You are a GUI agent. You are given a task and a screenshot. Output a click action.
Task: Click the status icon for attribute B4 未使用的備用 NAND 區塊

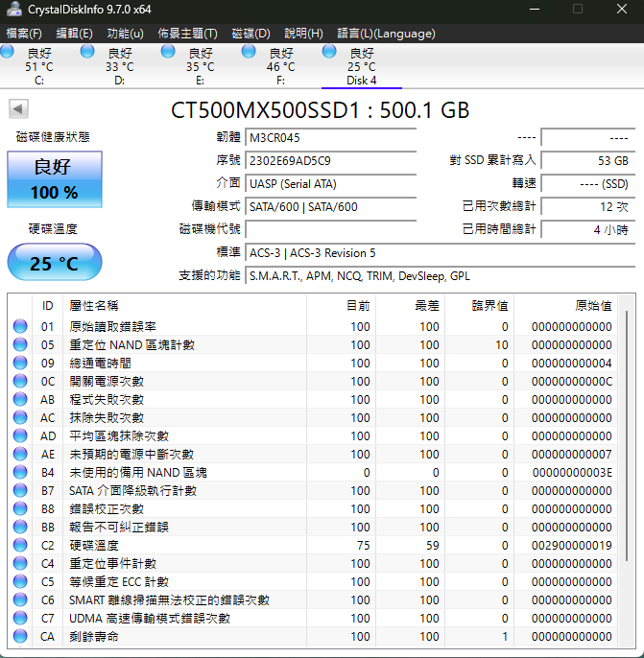[20, 472]
